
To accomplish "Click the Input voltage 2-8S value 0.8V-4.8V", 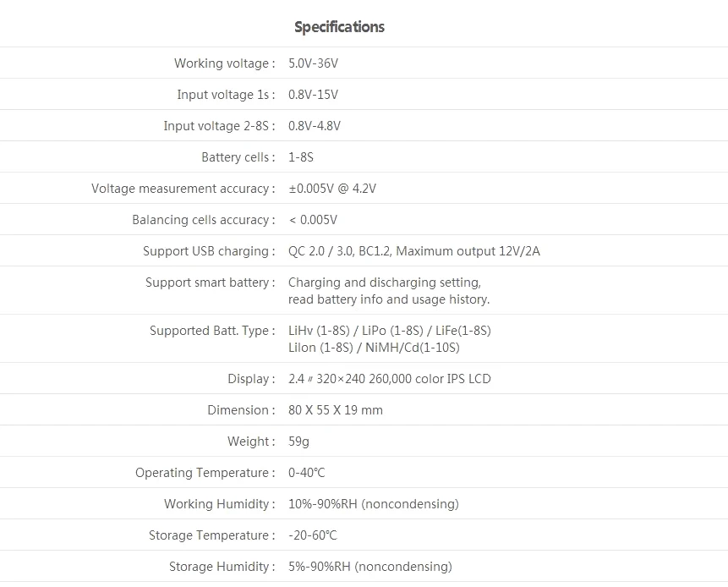I will (315, 126).
